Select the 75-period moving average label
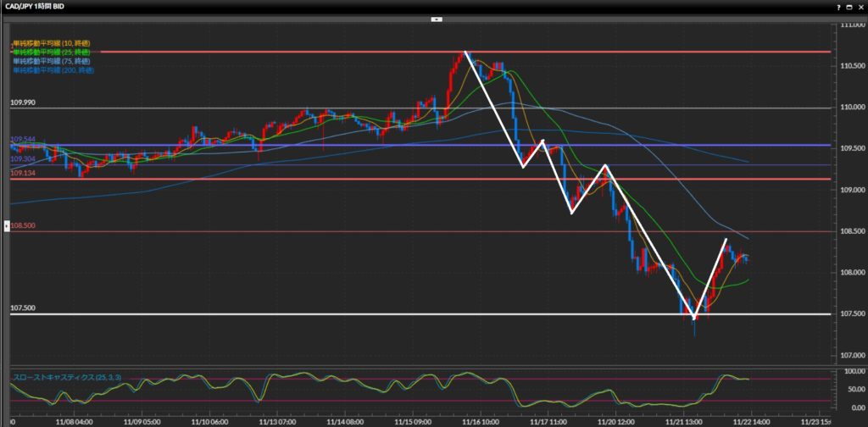Viewport: 868px width, 427px height. pyautogui.click(x=50, y=61)
